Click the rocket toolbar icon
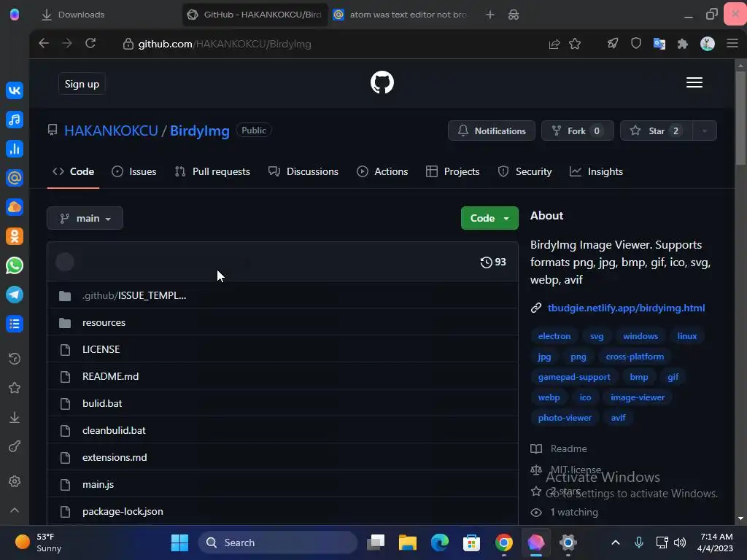 (x=613, y=44)
